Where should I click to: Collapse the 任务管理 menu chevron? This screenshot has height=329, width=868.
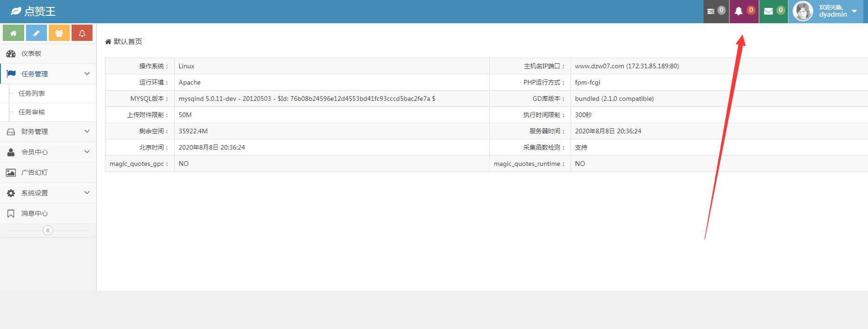click(87, 74)
